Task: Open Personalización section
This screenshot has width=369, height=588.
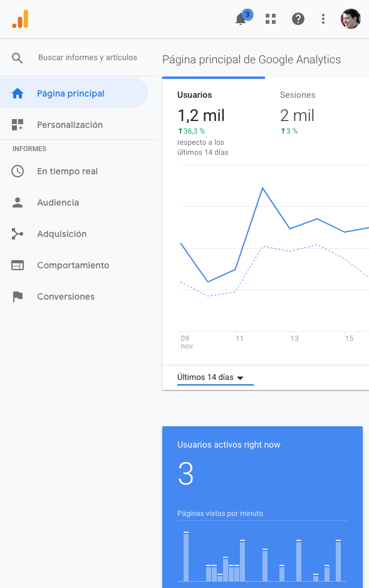Action: (x=70, y=125)
